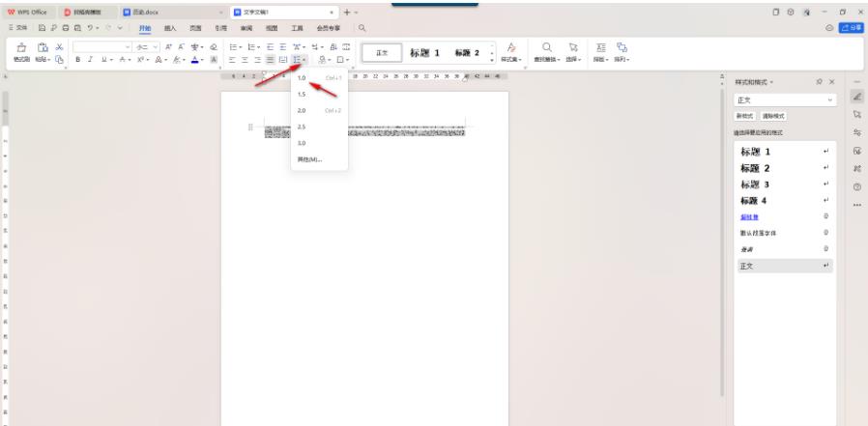Click the Line spacing icon in ribbon
Image resolution: width=868 pixels, height=426 pixels.
[298, 59]
